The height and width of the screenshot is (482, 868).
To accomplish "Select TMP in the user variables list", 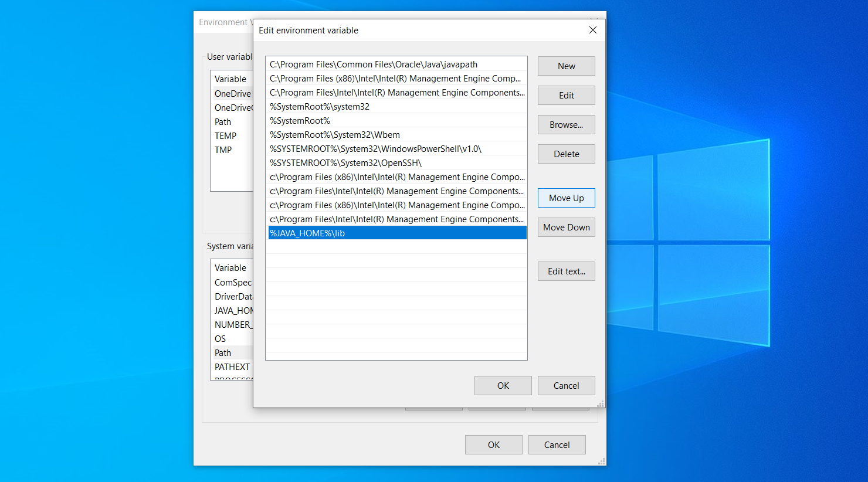I will click(x=232, y=150).
